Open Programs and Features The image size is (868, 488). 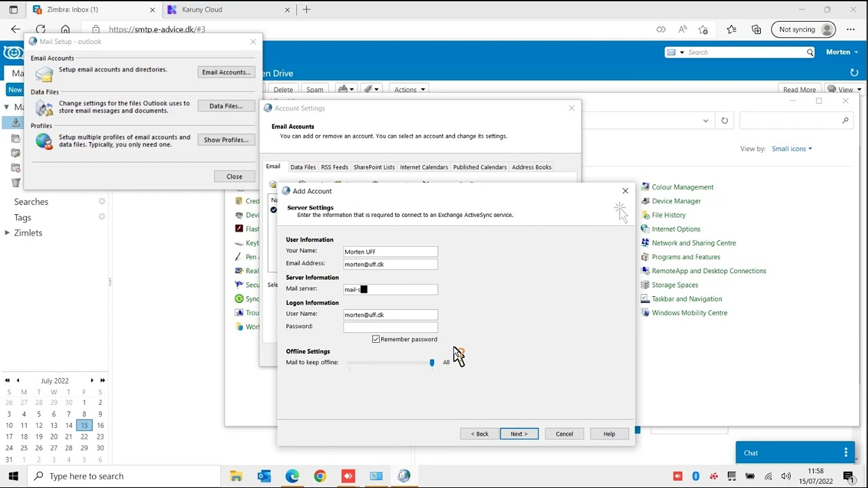pos(686,257)
